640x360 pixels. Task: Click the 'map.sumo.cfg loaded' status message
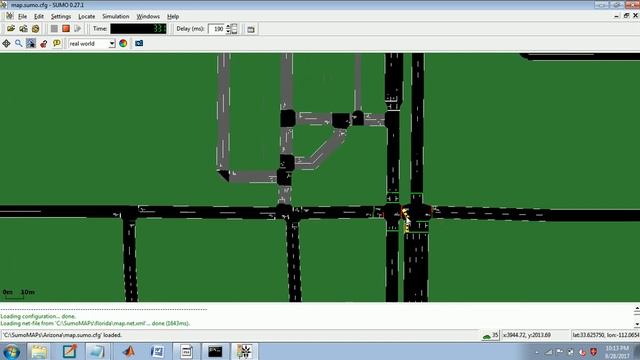(x=63, y=335)
